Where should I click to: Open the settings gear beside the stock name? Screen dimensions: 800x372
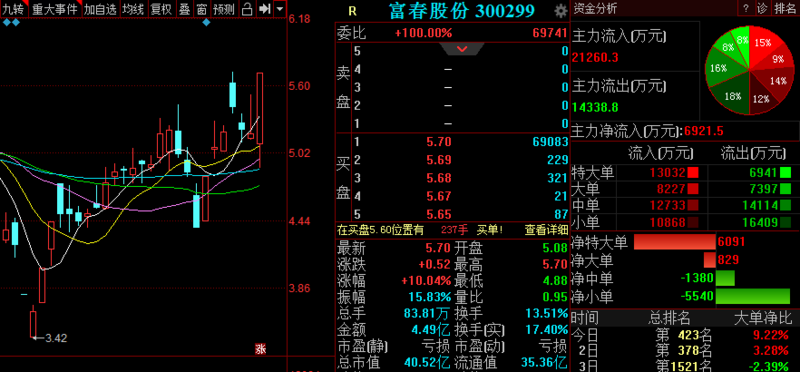(561, 11)
